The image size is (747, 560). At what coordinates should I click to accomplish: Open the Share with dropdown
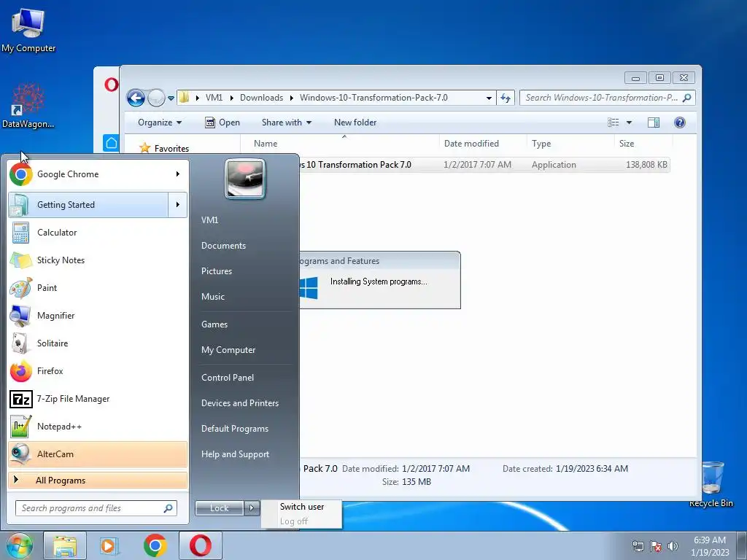(286, 122)
